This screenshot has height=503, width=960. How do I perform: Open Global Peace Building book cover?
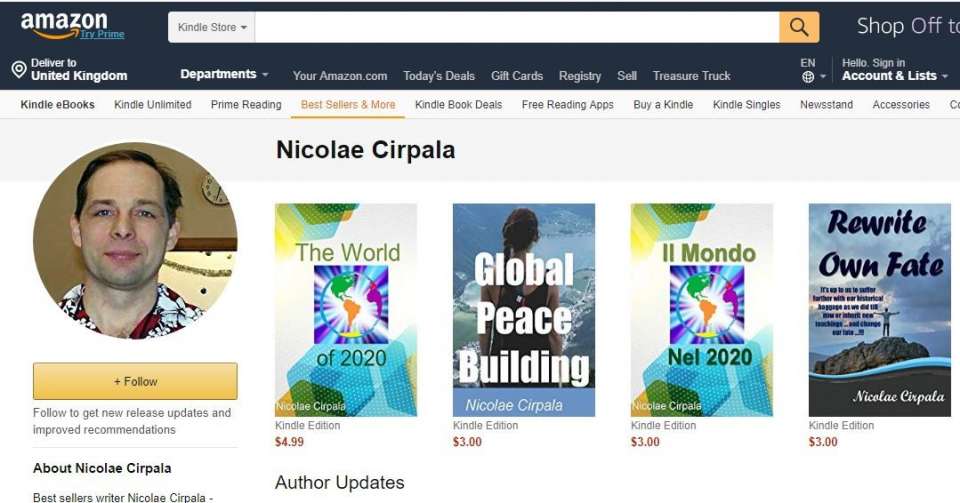tap(523, 310)
